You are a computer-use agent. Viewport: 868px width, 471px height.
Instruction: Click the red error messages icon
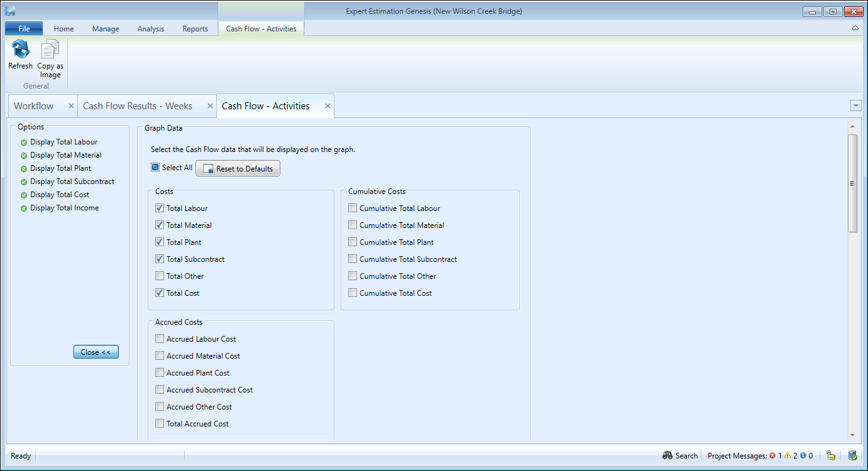[x=772, y=455]
